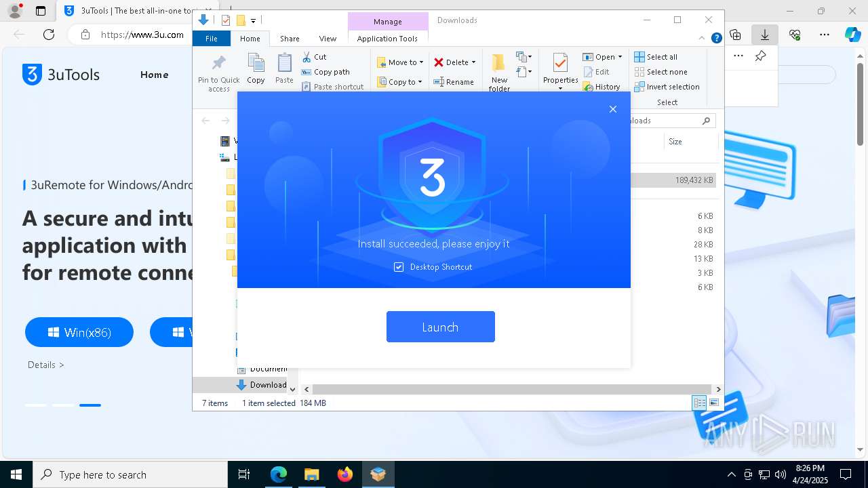Open Edge Browser essentials icon
868x488 pixels.
pyautogui.click(x=795, y=35)
